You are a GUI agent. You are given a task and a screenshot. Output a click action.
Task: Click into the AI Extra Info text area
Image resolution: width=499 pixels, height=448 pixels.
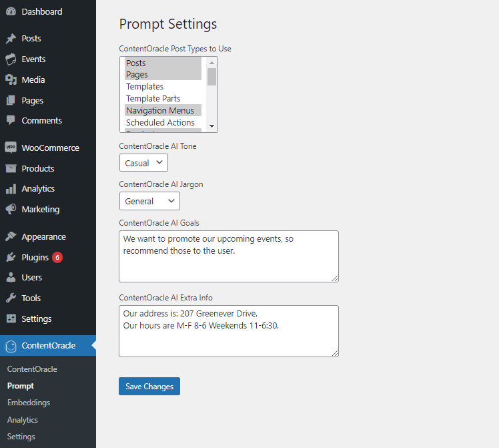point(229,331)
